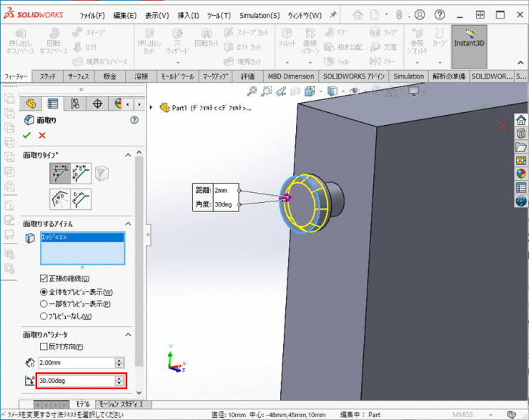
Task: Toggle the 正接の継続 checkbox
Action: pos(44,279)
